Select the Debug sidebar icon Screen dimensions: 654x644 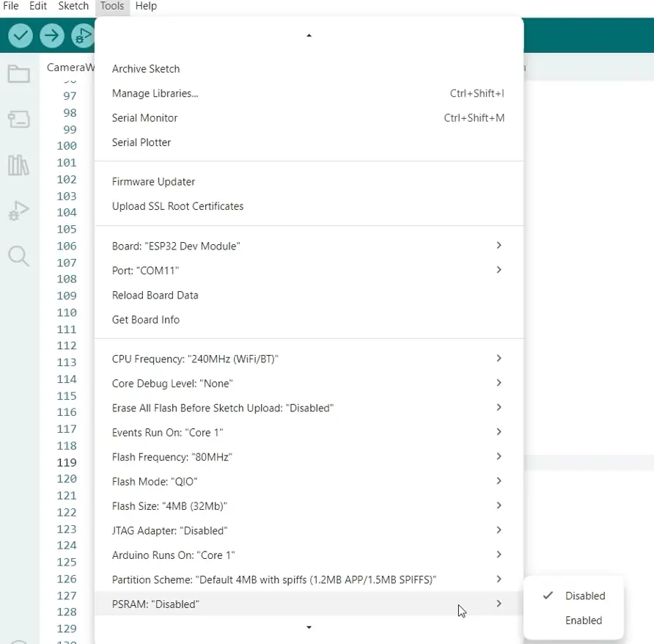click(20, 211)
